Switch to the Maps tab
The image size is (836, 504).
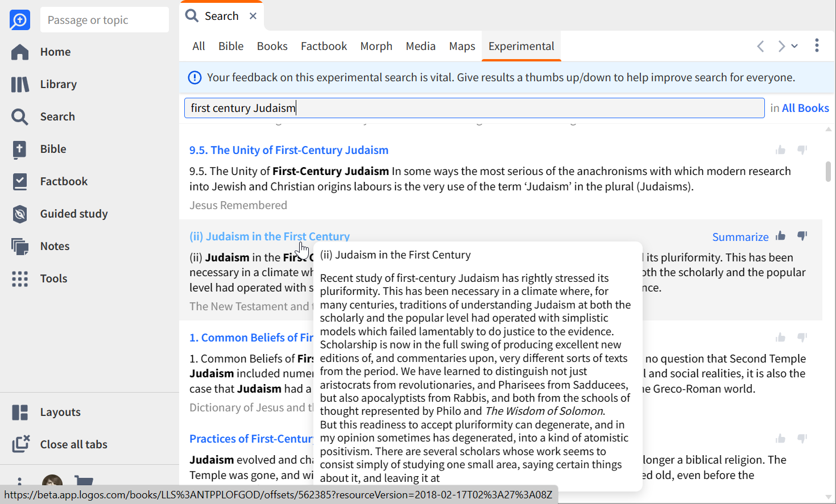point(462,46)
